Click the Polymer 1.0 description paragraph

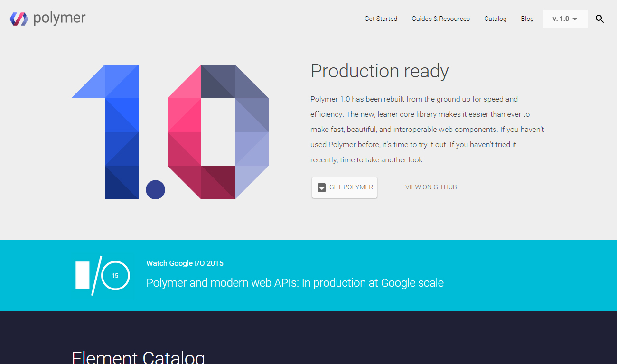pyautogui.click(x=427, y=130)
